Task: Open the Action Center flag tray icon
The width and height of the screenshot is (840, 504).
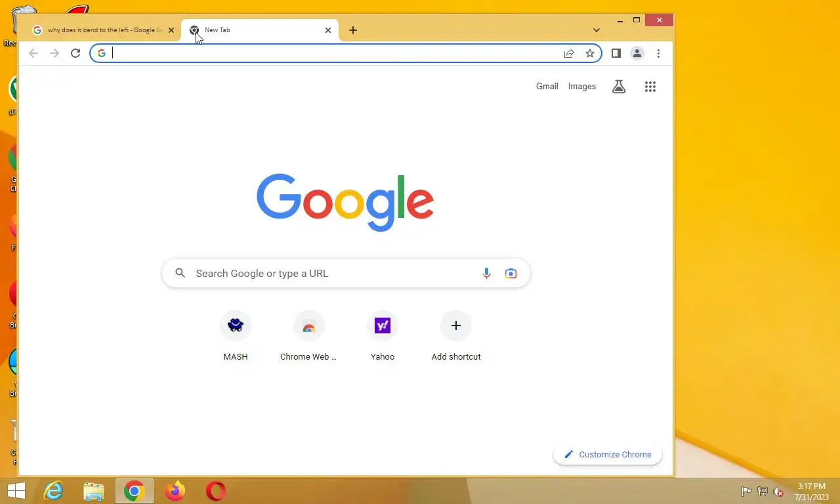Action: click(746, 492)
